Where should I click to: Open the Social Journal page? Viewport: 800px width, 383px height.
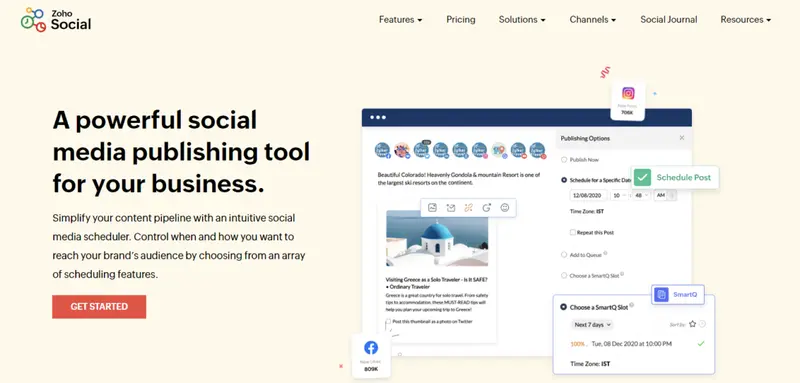[668, 19]
